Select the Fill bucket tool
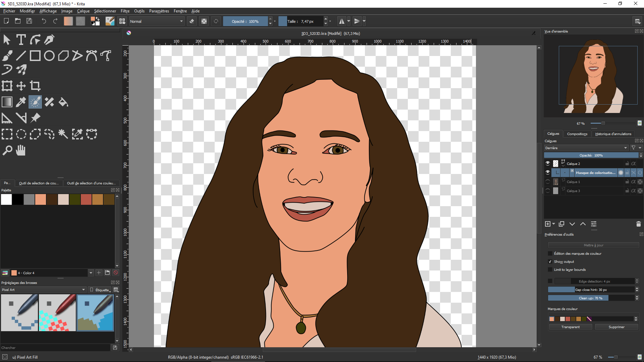The height and width of the screenshot is (362, 644). tap(63, 102)
